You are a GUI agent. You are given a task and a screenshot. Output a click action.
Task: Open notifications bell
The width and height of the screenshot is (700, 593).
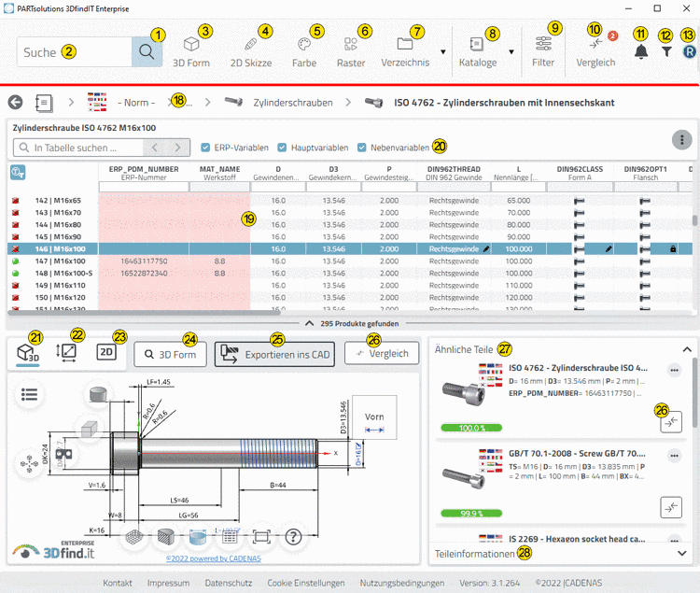(641, 51)
